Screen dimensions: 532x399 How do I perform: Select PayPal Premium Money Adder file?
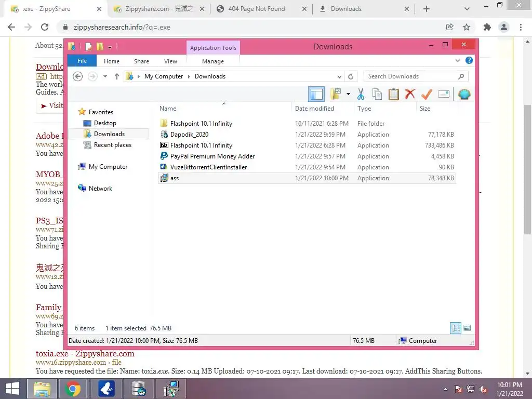(x=307, y=156)
